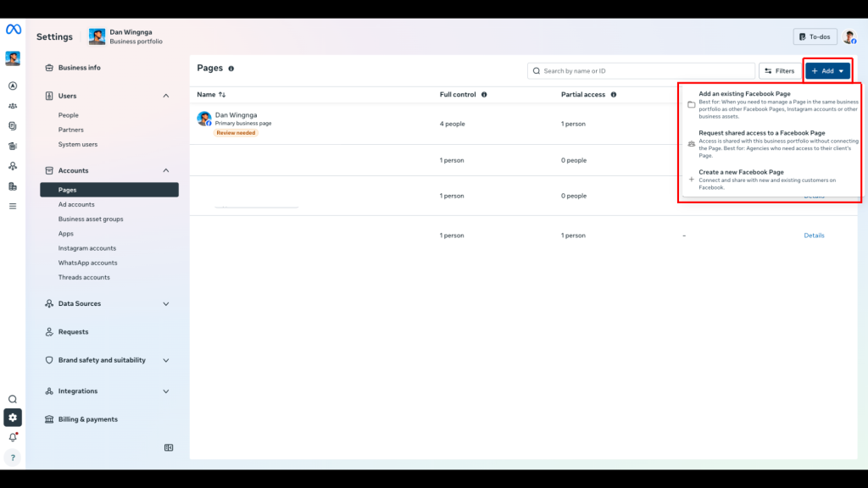Click the Add dropdown button
Image resolution: width=868 pixels, height=488 pixels.
click(827, 71)
